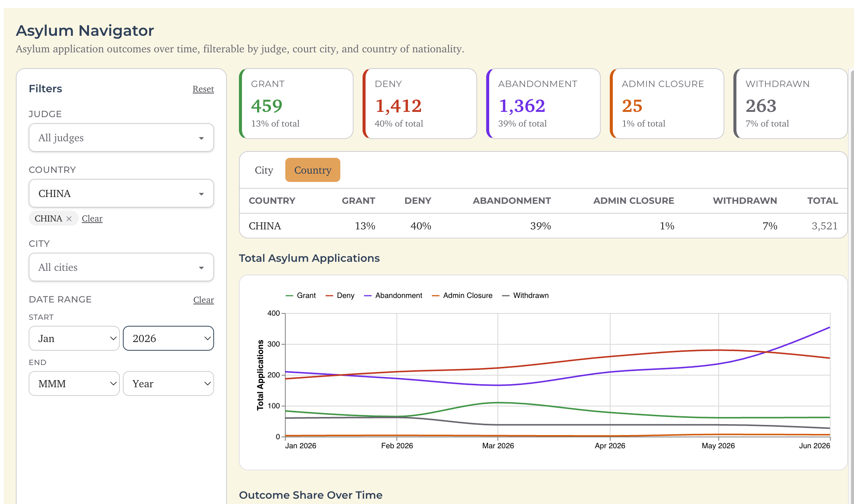Sort table by Grant column header
The image size is (854, 504).
(x=358, y=201)
